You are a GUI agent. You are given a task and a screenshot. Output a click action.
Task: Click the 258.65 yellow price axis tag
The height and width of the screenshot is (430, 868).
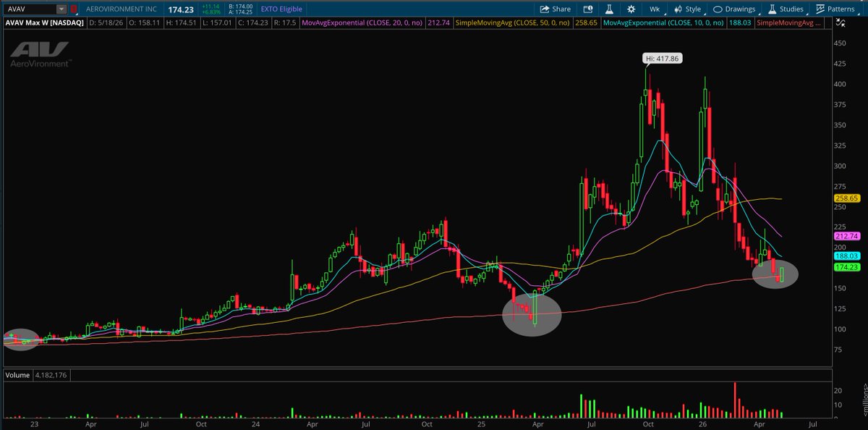(x=846, y=198)
